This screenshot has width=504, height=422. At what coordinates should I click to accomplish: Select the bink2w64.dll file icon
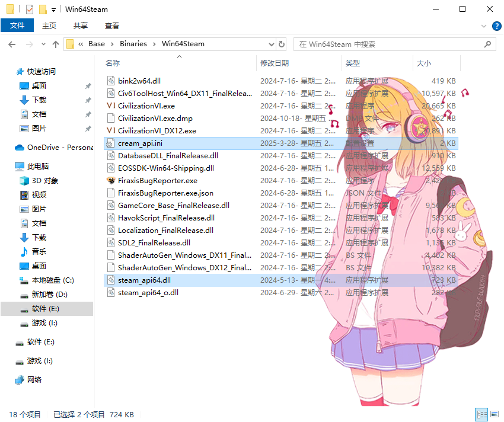click(110, 81)
